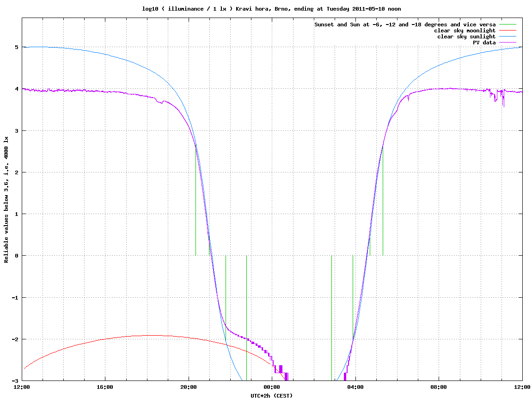This screenshot has height=399, width=532.
Task: Click the y-axis value '3'
Action: coord(17,131)
